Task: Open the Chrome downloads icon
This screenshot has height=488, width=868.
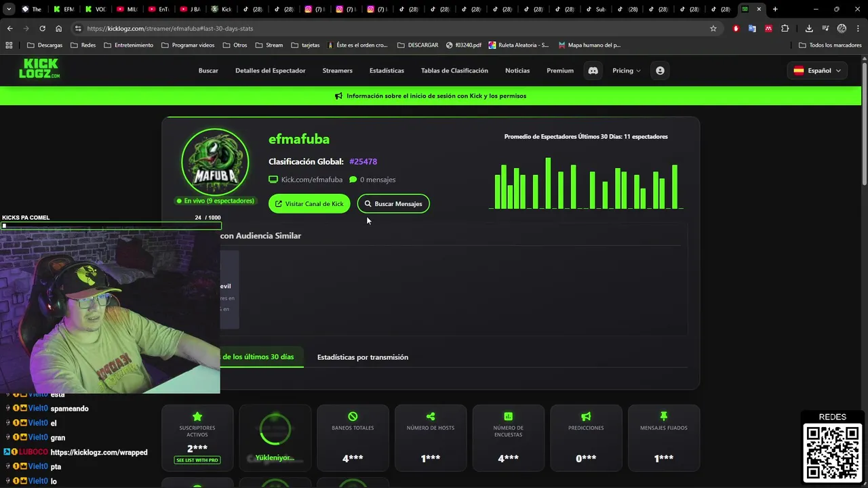Action: tap(809, 28)
